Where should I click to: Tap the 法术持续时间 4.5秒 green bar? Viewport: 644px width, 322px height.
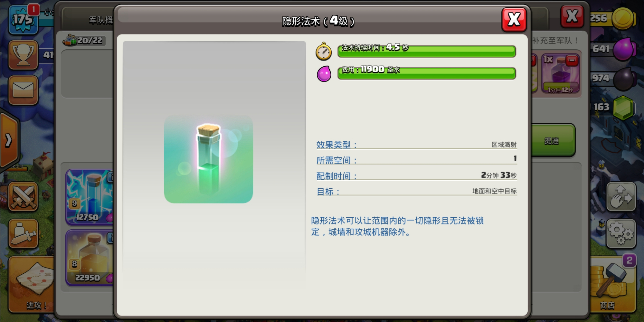click(427, 51)
